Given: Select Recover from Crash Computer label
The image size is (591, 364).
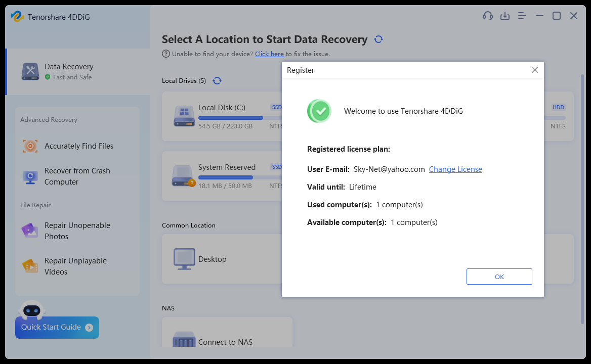Looking at the screenshot, I should click(77, 176).
